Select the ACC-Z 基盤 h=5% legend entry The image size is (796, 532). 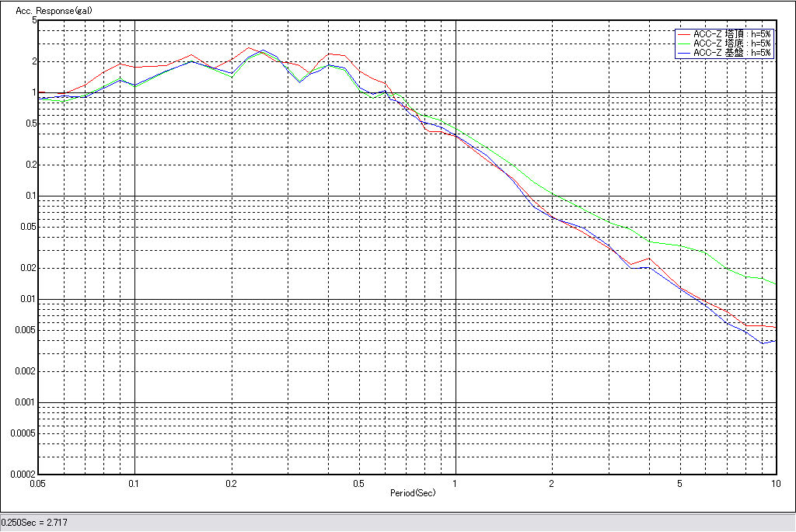tap(731, 53)
